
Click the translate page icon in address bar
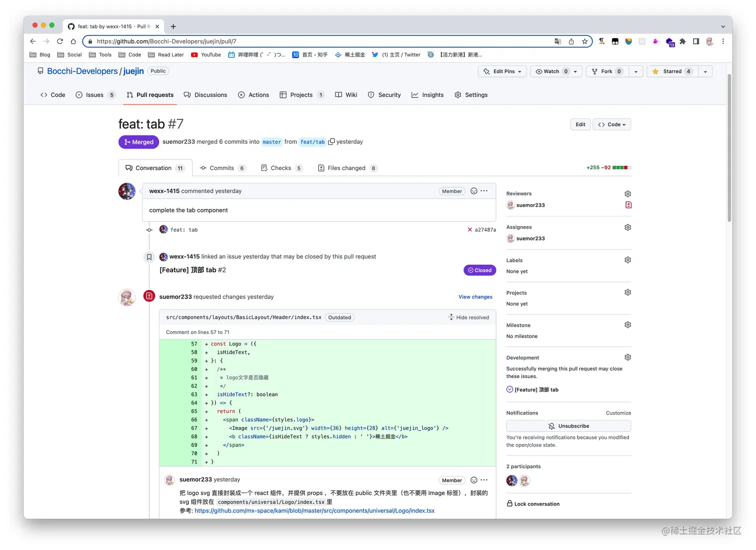[558, 41]
